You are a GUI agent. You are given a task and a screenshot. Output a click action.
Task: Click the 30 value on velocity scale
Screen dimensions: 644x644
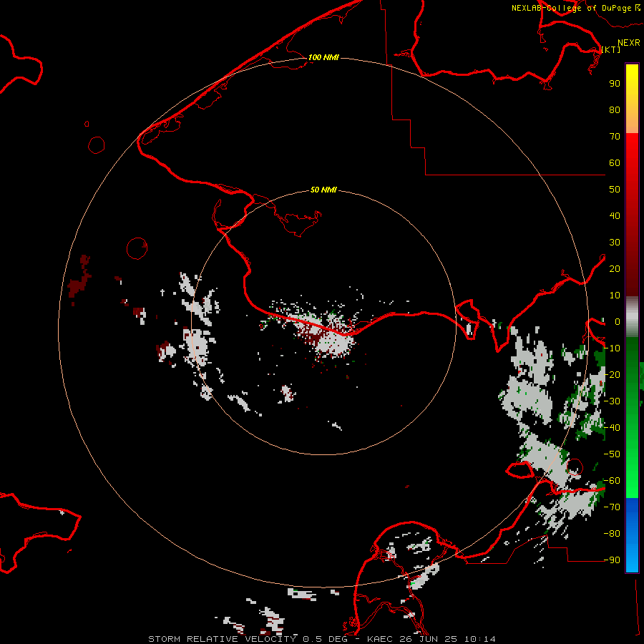click(615, 243)
